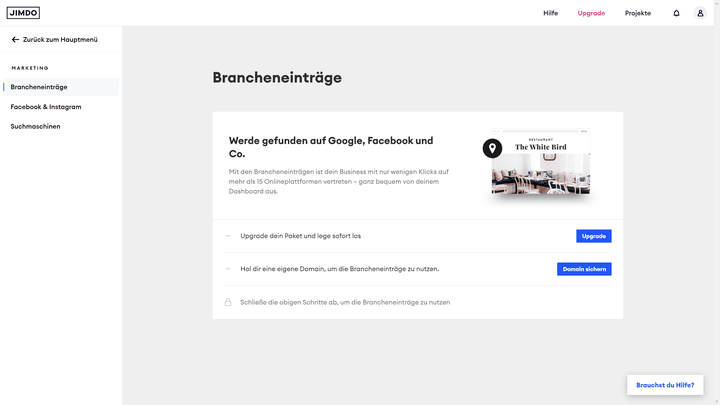The image size is (720, 405).
Task: Open the Hilfe menu item
Action: click(551, 13)
